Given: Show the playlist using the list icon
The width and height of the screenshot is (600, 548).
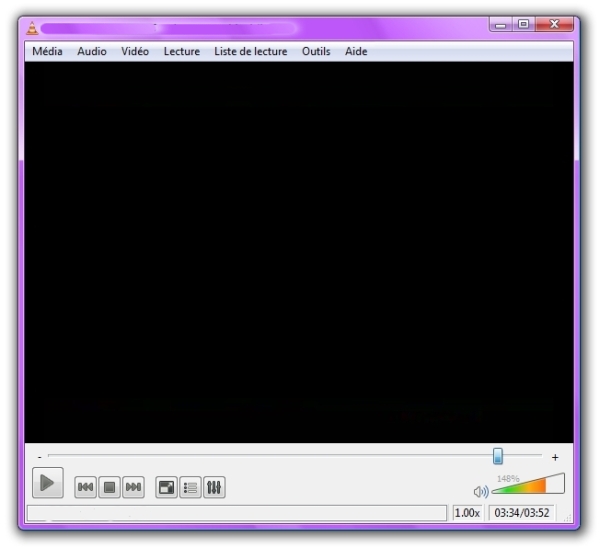Looking at the screenshot, I should [190, 487].
